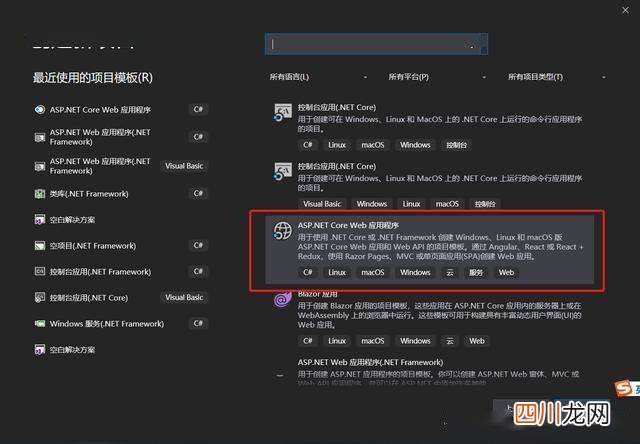Choose the Blazor 应用 template title
Screen dimensions: 640x444
318,294
